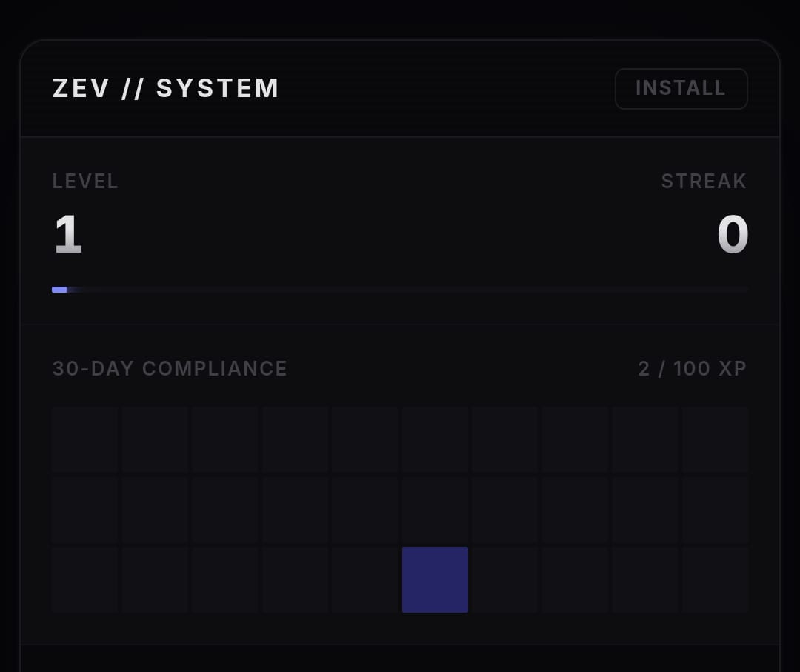This screenshot has width=800, height=672.
Task: Select the first day cell in the grid
Action: tap(84, 439)
